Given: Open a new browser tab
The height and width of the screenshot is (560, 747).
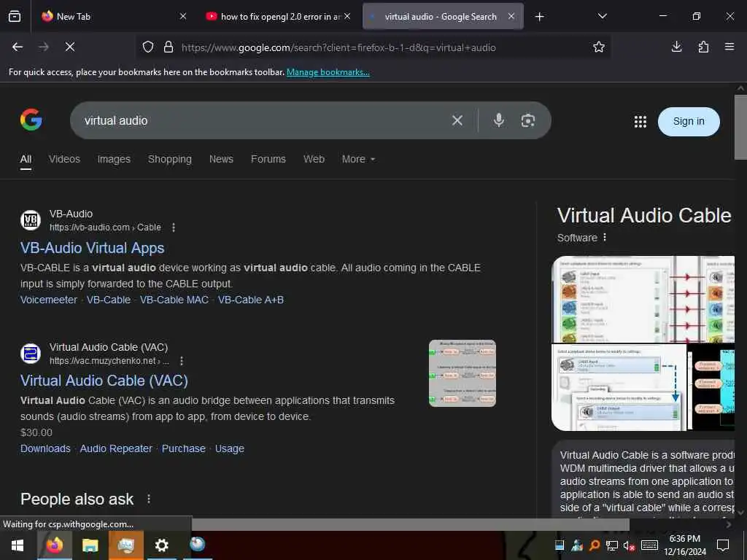Looking at the screenshot, I should point(539,17).
